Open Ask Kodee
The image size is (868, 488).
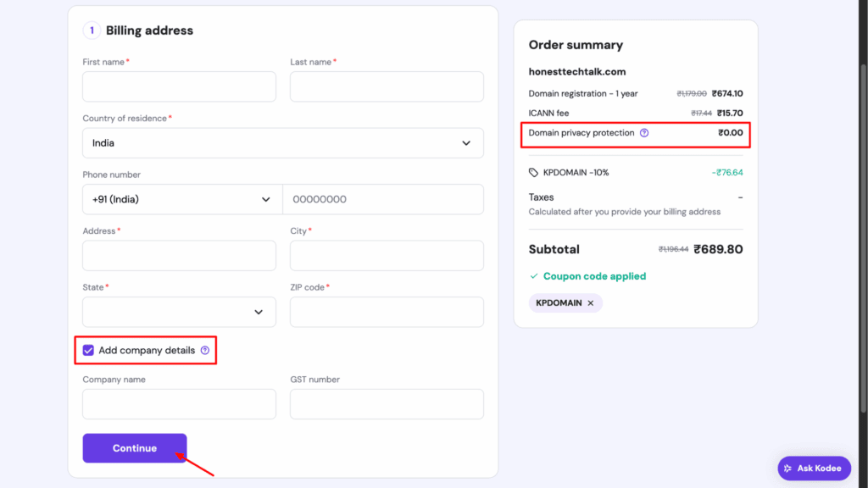coord(814,468)
